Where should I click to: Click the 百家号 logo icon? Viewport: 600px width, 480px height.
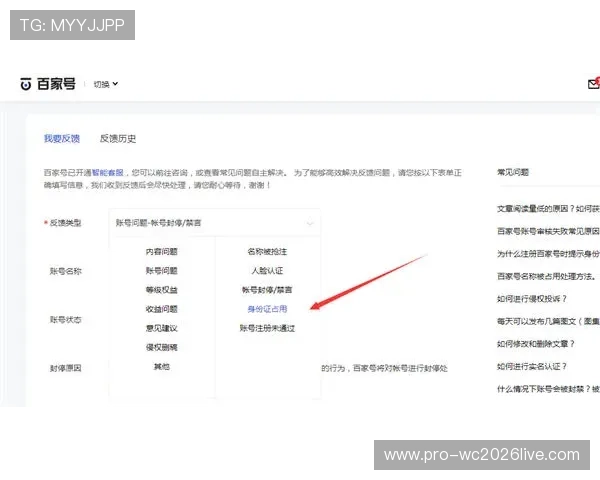pyautogui.click(x=26, y=83)
